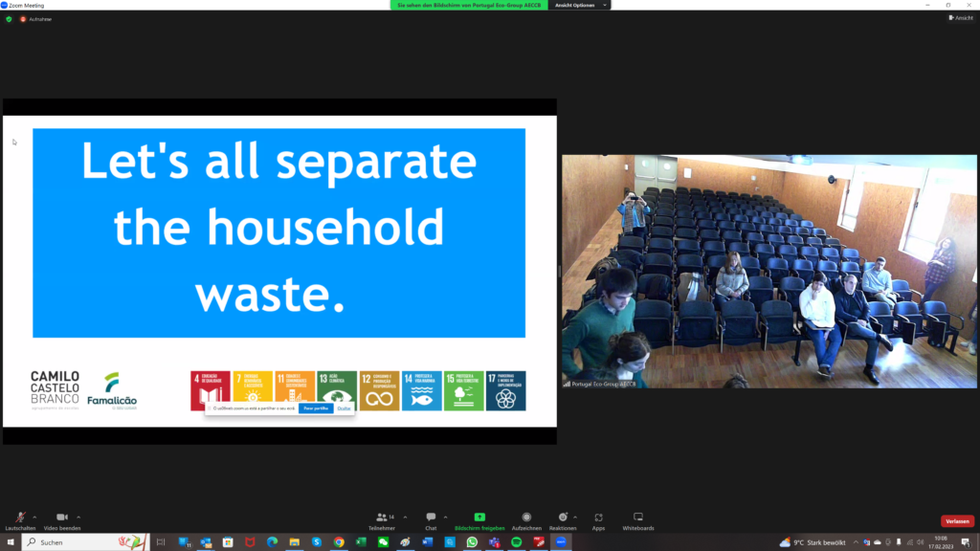Viewport: 980px width, 551px height.
Task: Click the green encryption shield icon
Action: tap(9, 19)
